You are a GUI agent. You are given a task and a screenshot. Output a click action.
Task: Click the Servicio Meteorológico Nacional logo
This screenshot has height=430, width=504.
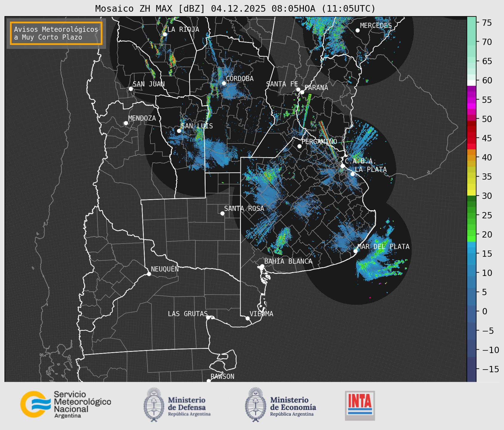tap(66, 404)
